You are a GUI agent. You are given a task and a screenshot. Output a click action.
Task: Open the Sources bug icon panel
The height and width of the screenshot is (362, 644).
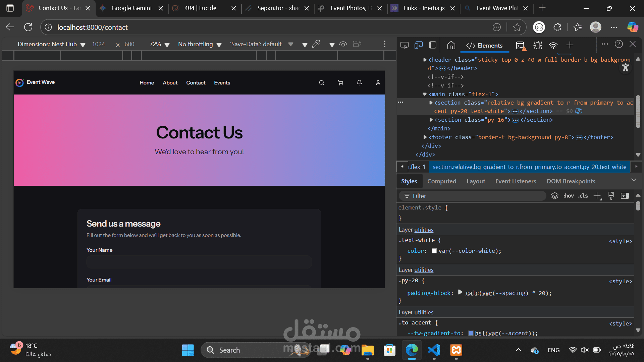[538, 45]
